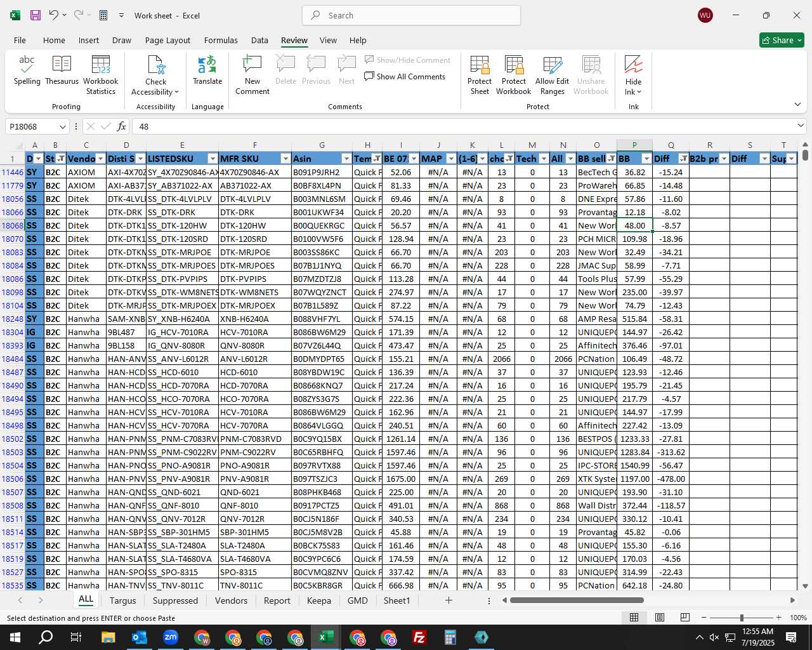Switch to Page Layout view in status bar

click(660, 618)
